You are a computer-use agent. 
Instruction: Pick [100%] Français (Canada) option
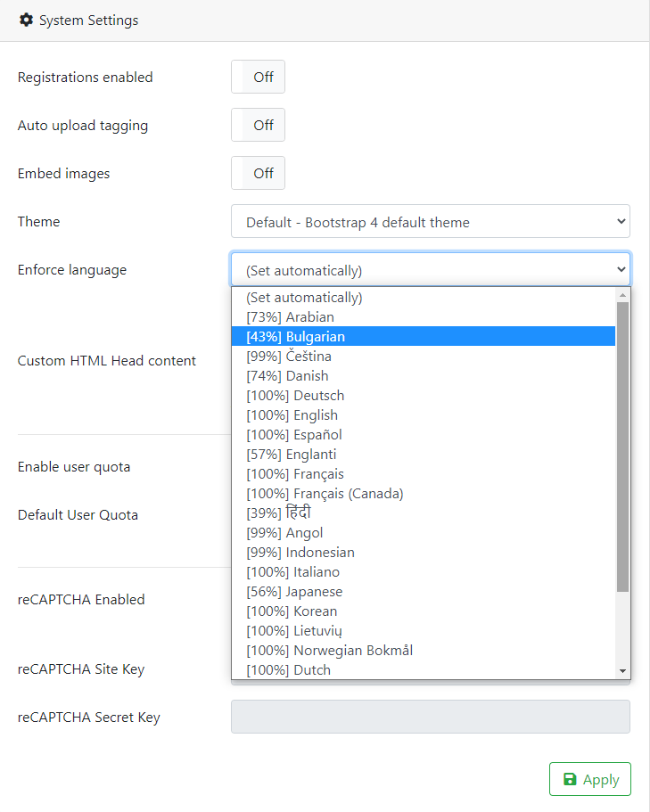pos(424,494)
